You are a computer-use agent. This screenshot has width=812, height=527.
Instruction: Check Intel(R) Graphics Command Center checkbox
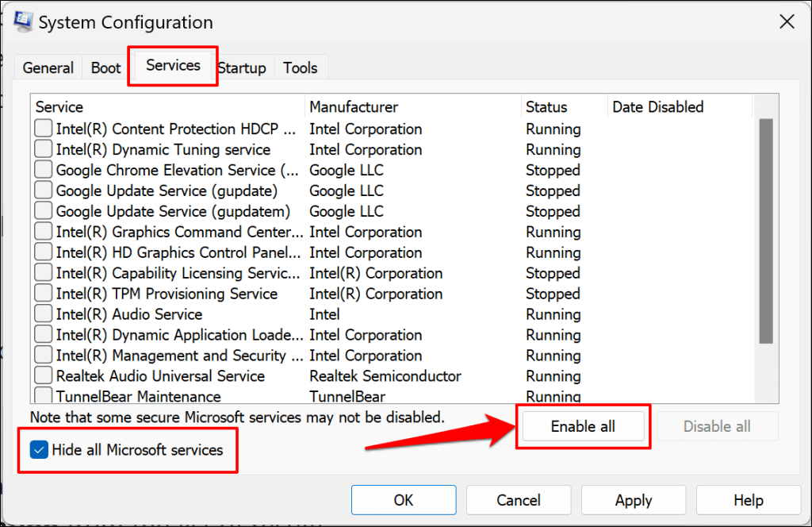tap(44, 232)
